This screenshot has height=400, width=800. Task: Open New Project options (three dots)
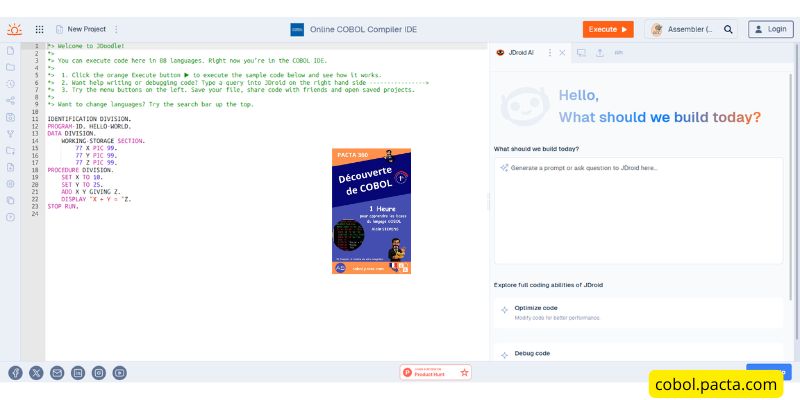116,29
